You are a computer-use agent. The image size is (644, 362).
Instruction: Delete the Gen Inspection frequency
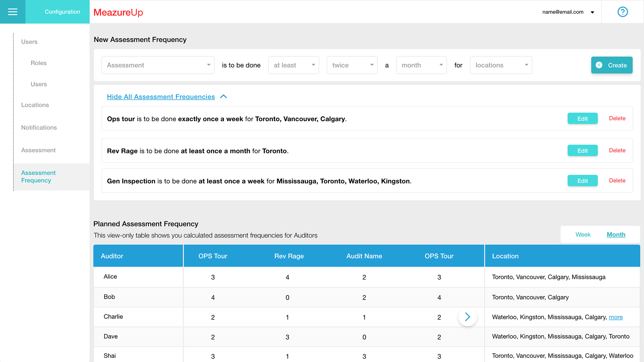[617, 180]
